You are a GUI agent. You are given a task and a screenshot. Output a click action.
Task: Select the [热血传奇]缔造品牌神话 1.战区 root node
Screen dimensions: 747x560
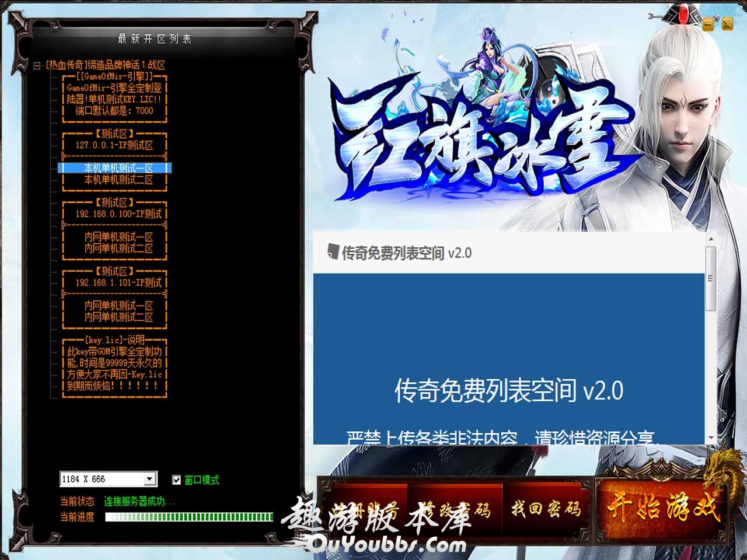click(106, 65)
